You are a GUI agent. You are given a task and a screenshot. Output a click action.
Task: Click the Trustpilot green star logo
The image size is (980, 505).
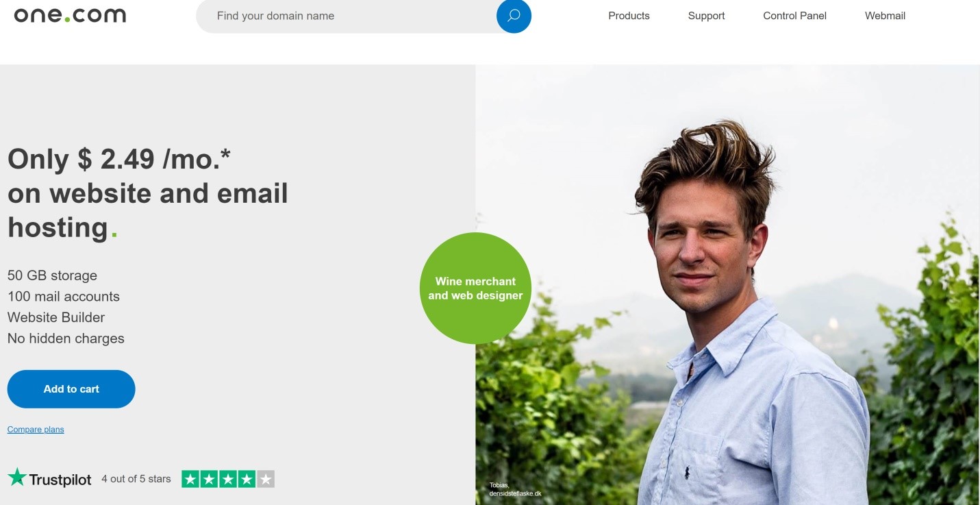pyautogui.click(x=17, y=478)
